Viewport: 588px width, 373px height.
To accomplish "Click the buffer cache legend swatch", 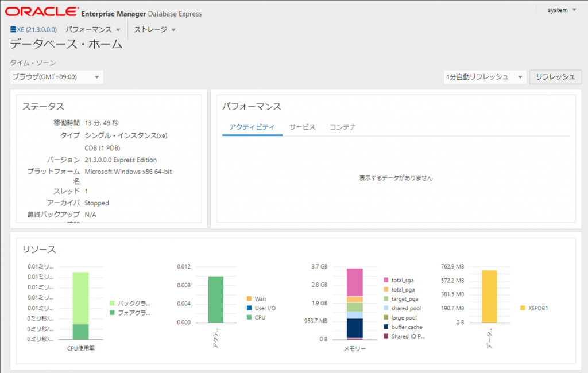I will 386,327.
